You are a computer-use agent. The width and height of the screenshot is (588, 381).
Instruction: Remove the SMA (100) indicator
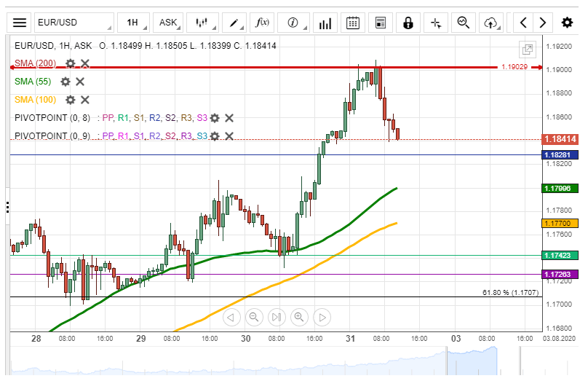pyautogui.click(x=84, y=100)
